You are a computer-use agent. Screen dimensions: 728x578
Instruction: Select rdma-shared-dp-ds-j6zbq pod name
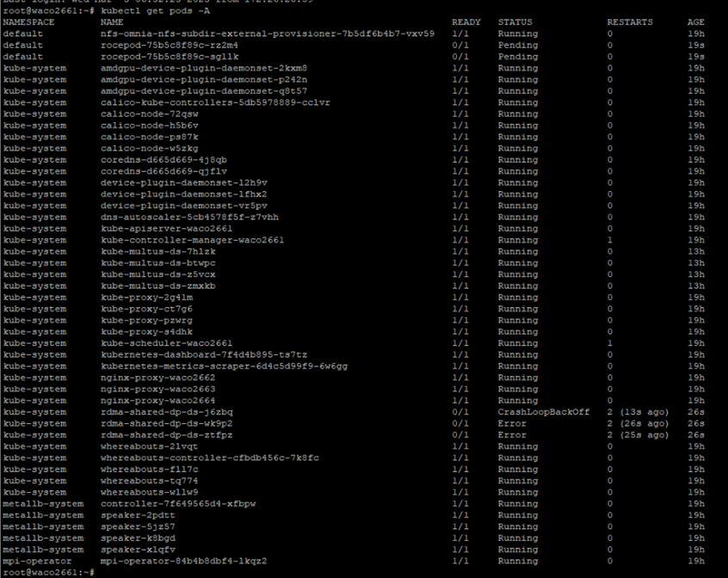[167, 412]
